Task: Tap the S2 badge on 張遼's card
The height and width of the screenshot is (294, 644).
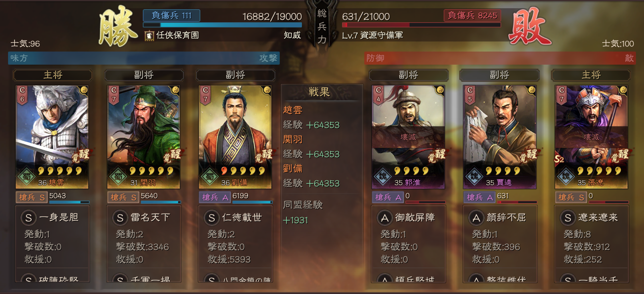Action: point(559,159)
